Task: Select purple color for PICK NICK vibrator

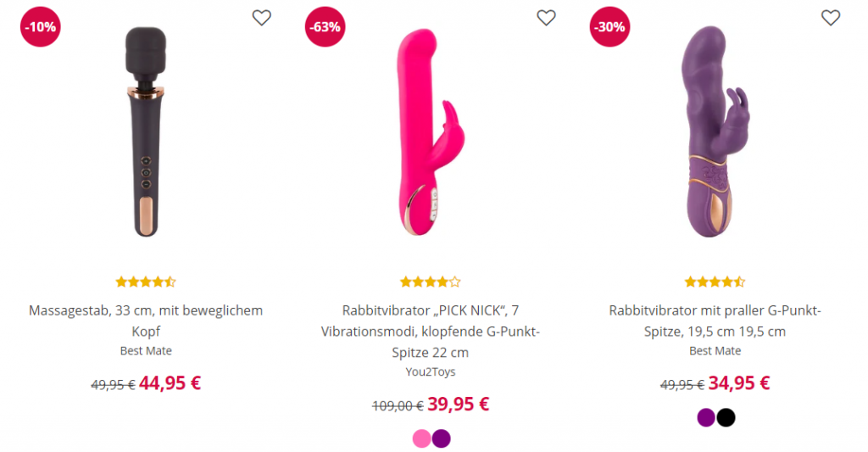Action: 441,438
